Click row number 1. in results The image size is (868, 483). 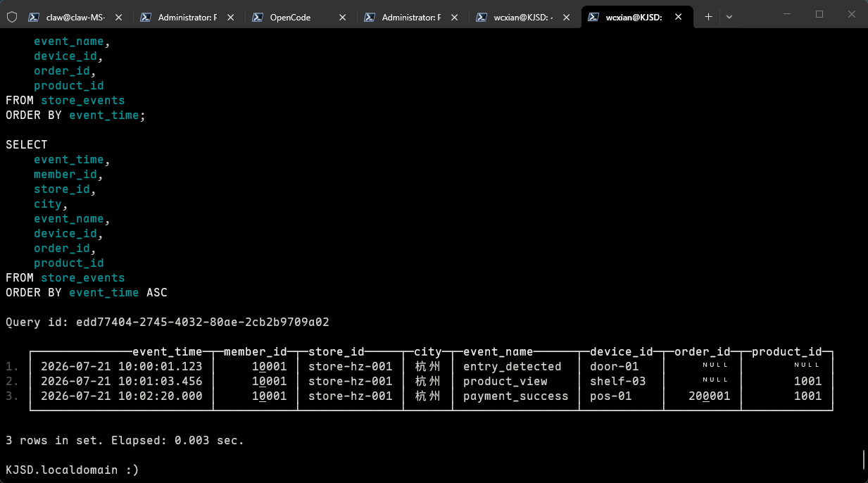[13, 366]
